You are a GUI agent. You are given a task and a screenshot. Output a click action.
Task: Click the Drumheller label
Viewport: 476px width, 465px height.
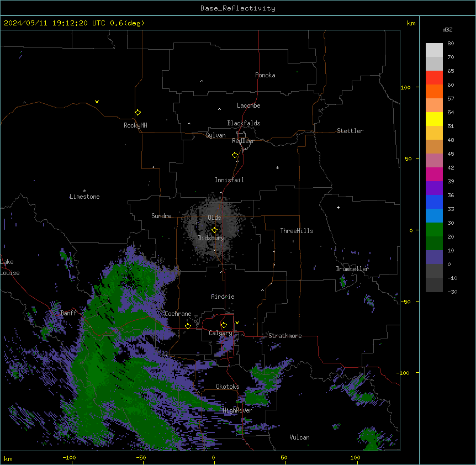pos(352,269)
